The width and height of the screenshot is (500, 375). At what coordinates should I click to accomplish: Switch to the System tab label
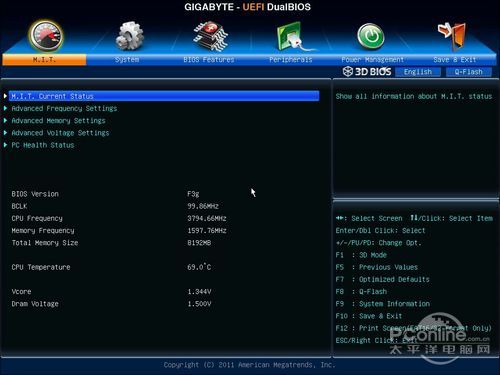[x=127, y=60]
